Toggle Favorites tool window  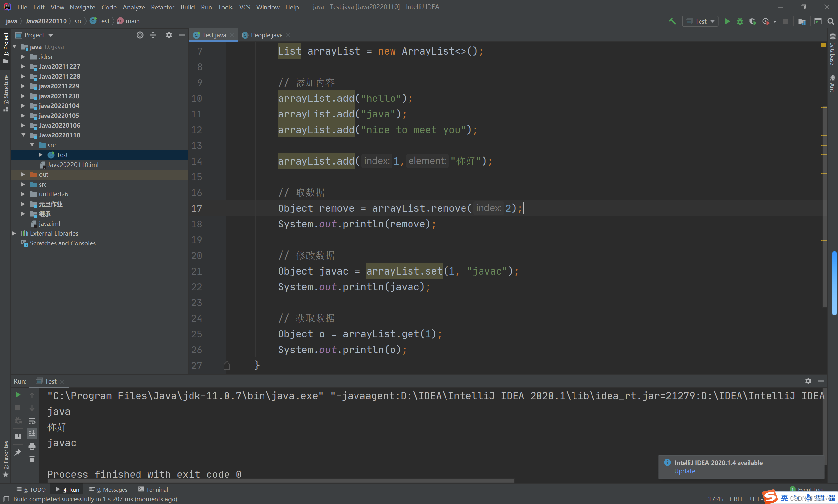(6, 459)
